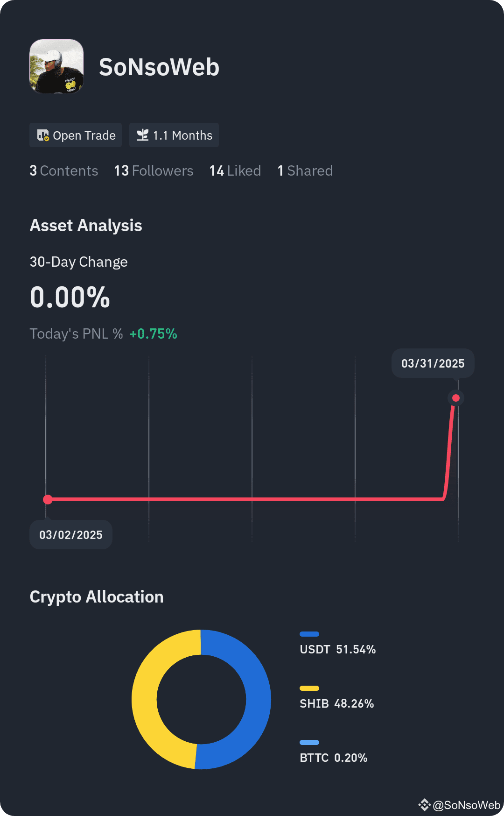The image size is (504, 816).
Task: Select the 1.1 Months badge
Action: 174,135
